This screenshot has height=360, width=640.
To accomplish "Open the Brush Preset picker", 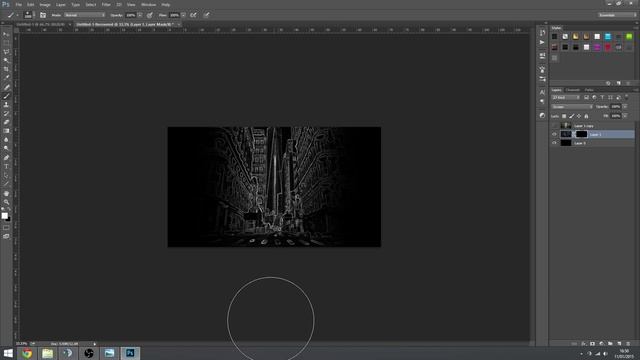I will [28, 15].
